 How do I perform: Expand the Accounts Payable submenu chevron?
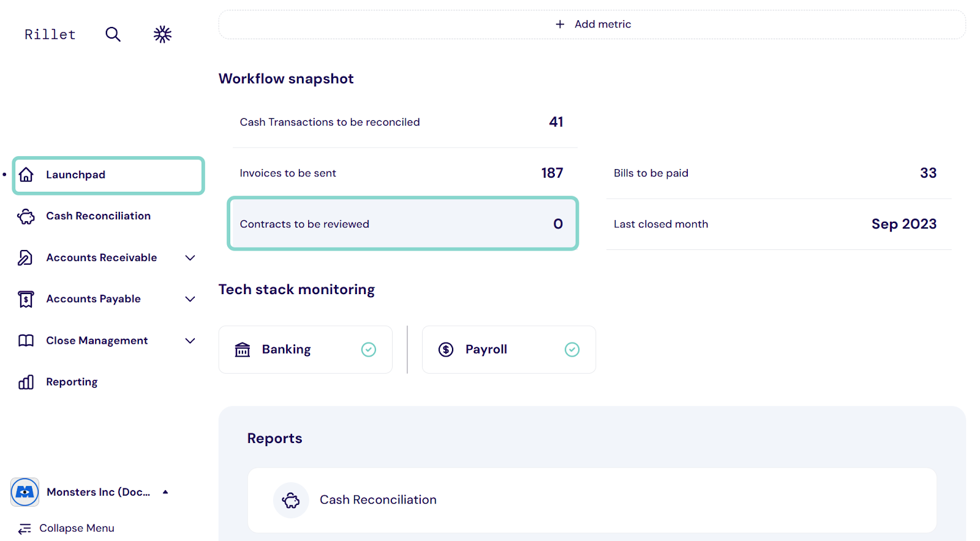(x=190, y=299)
